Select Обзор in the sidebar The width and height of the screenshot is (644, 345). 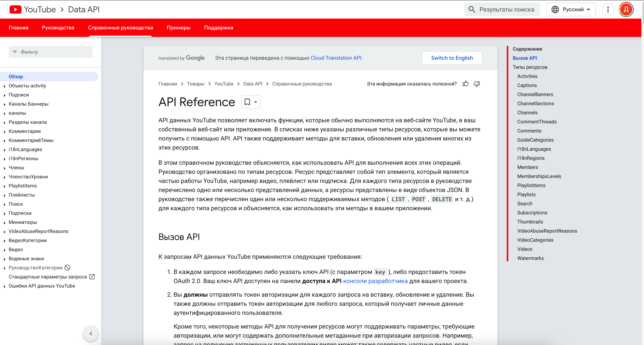49,77
